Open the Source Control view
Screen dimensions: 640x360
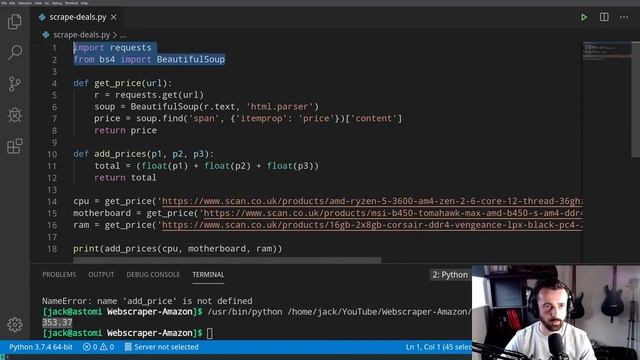pyautogui.click(x=15, y=84)
